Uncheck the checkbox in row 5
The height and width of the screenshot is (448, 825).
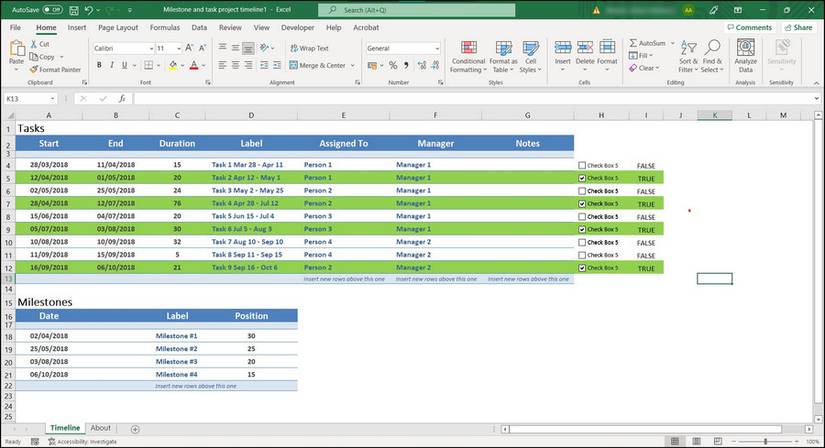[582, 178]
